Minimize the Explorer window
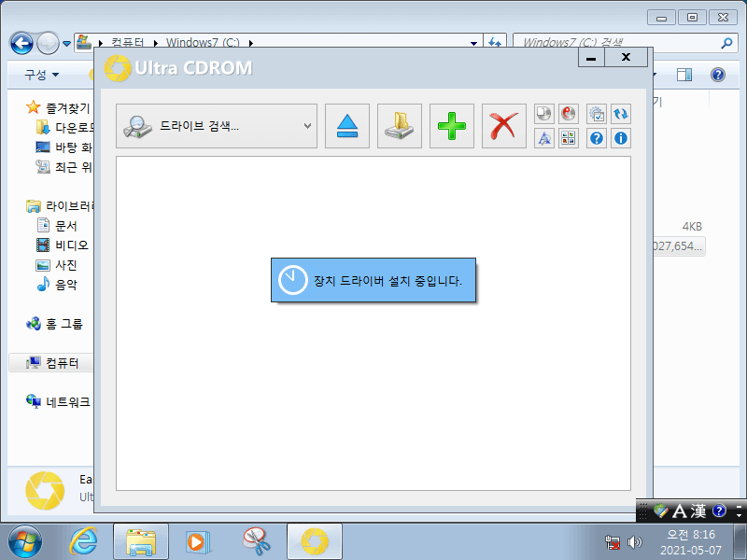Viewport: 747px width, 560px height. (661, 18)
